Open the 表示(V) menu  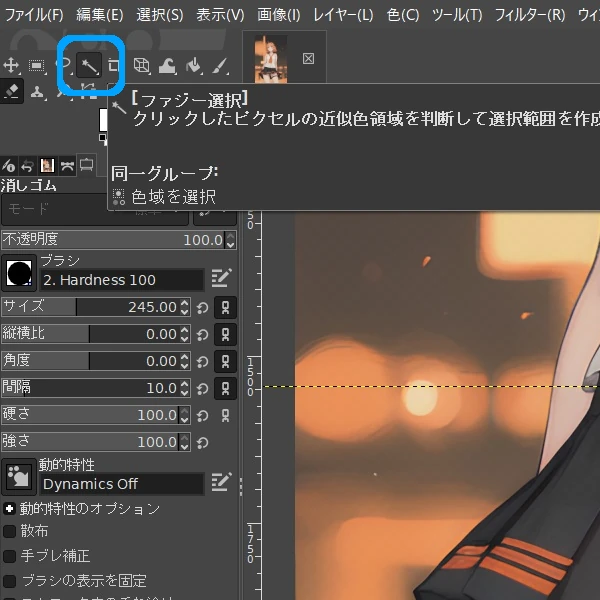[x=220, y=15]
